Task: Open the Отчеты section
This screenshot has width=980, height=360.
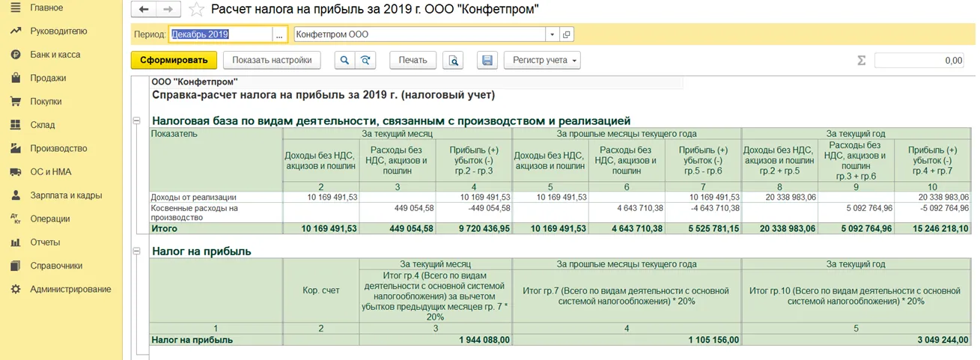Action: pos(45,242)
